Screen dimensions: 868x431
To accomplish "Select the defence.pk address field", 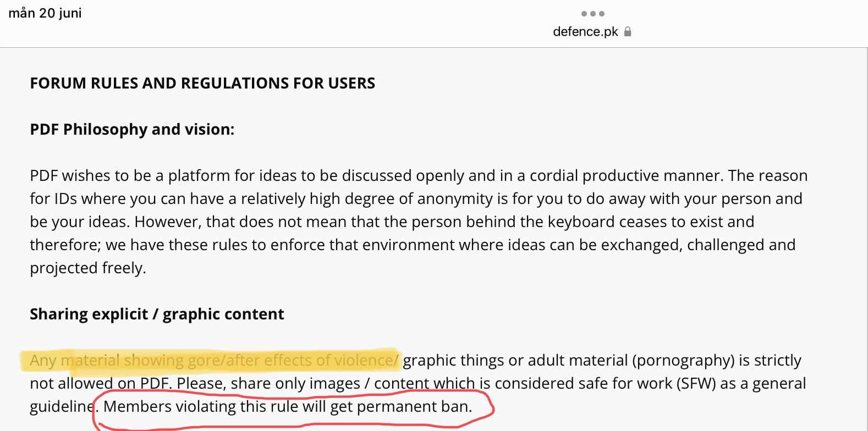I will tap(592, 31).
